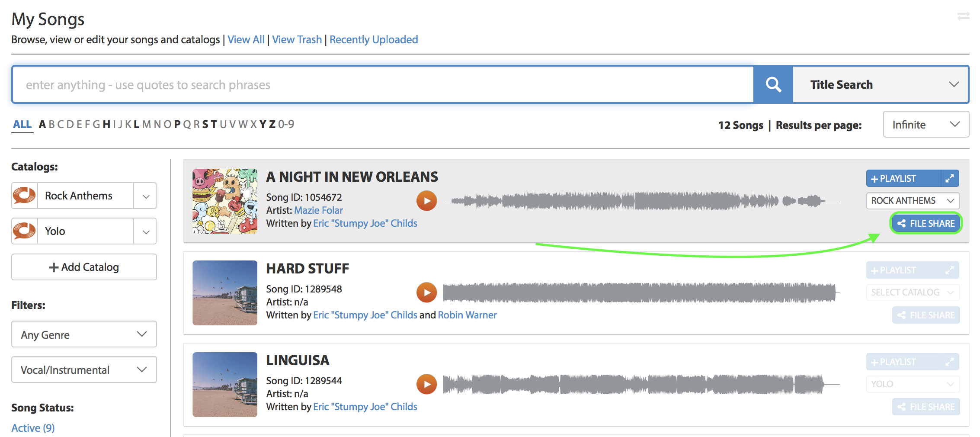Image resolution: width=980 pixels, height=437 pixels.
Task: Click the blue magnifier search button
Action: pos(773,84)
